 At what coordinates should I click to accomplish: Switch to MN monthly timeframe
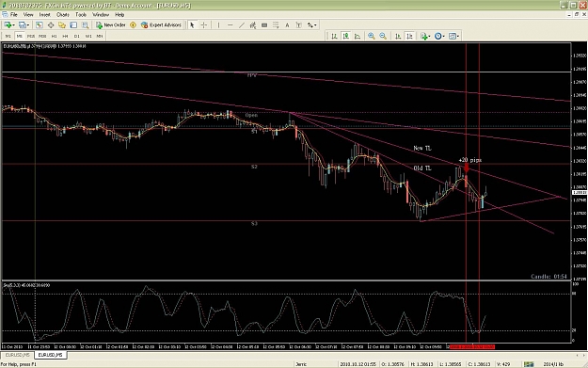[100, 36]
